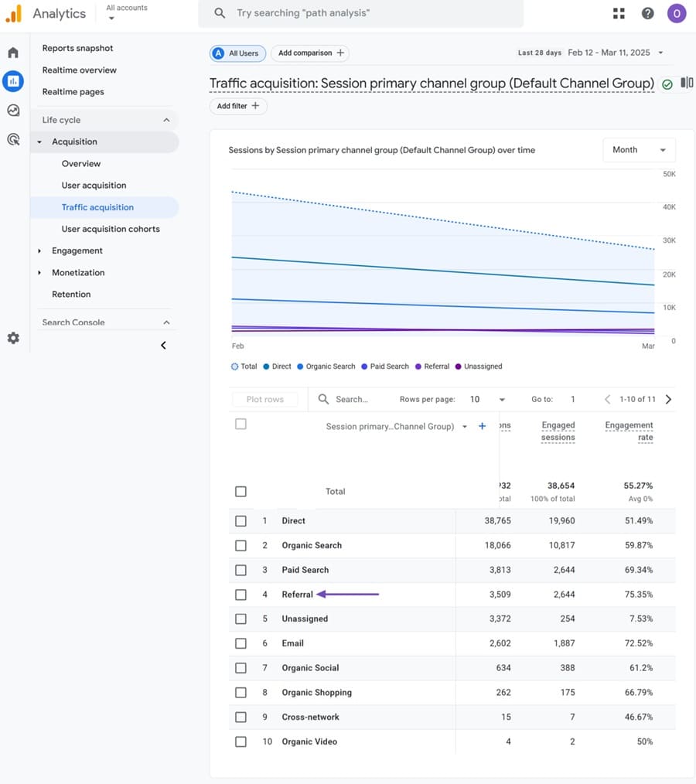Click the Add comparison button
Screen dimensions: 696x784
point(310,53)
